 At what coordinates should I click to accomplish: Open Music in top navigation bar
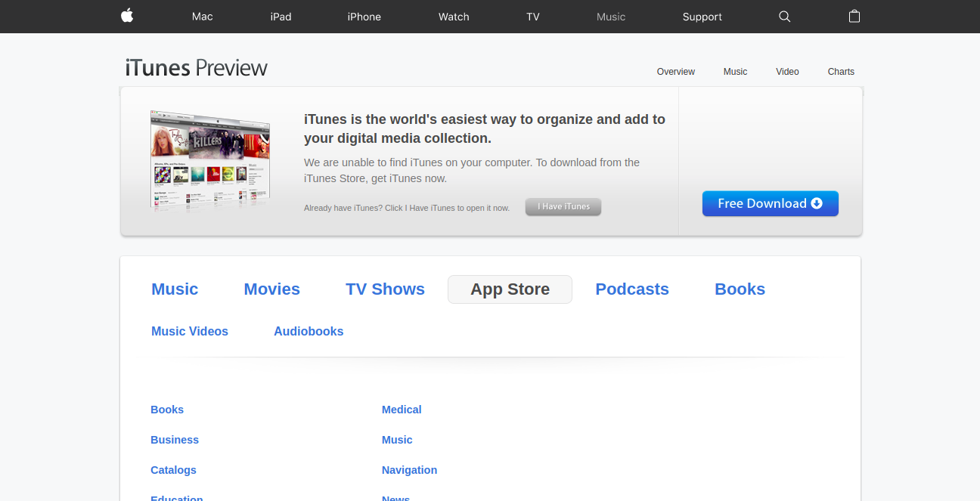click(x=611, y=17)
